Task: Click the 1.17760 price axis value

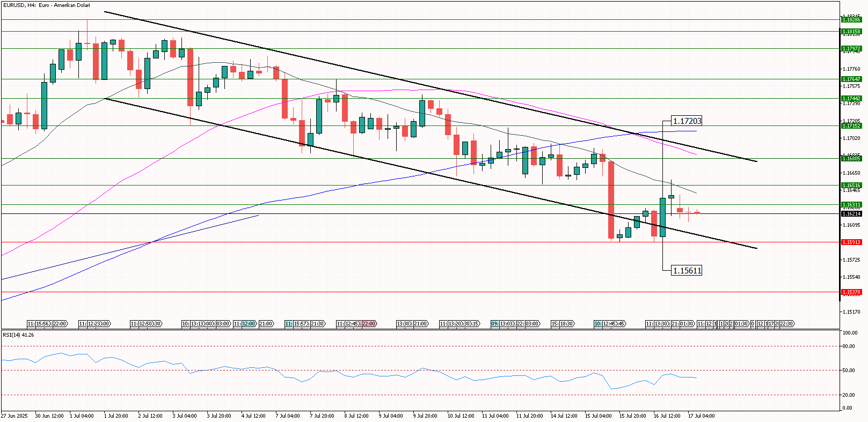Action: (852, 69)
